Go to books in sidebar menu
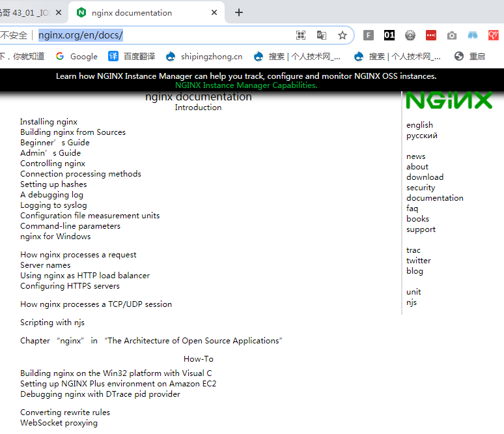 [417, 219]
